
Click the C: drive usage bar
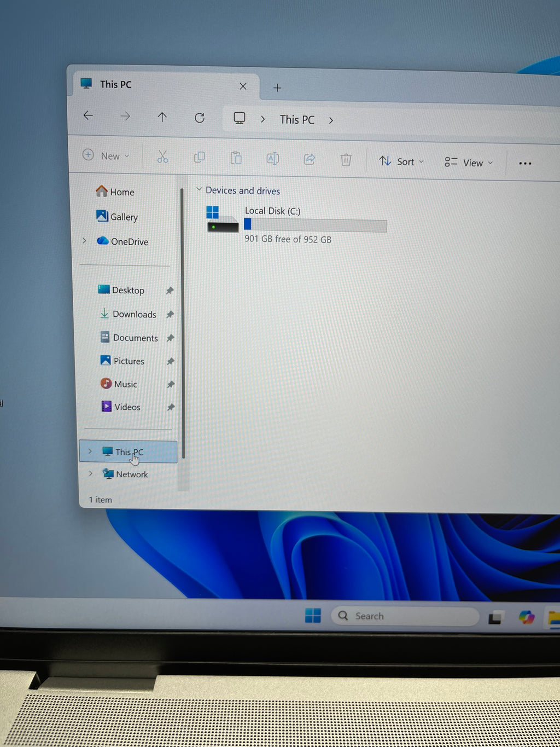pyautogui.click(x=316, y=225)
